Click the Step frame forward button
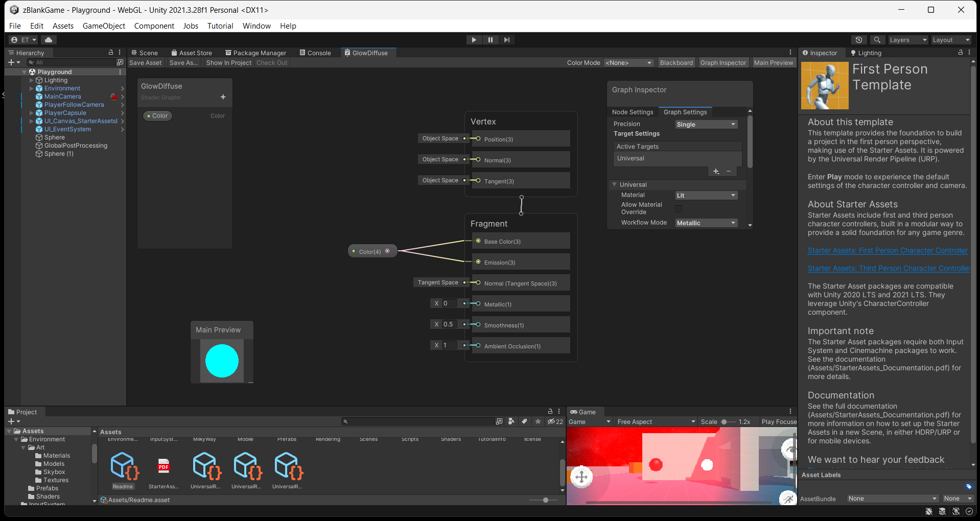The image size is (980, 521). coord(506,40)
